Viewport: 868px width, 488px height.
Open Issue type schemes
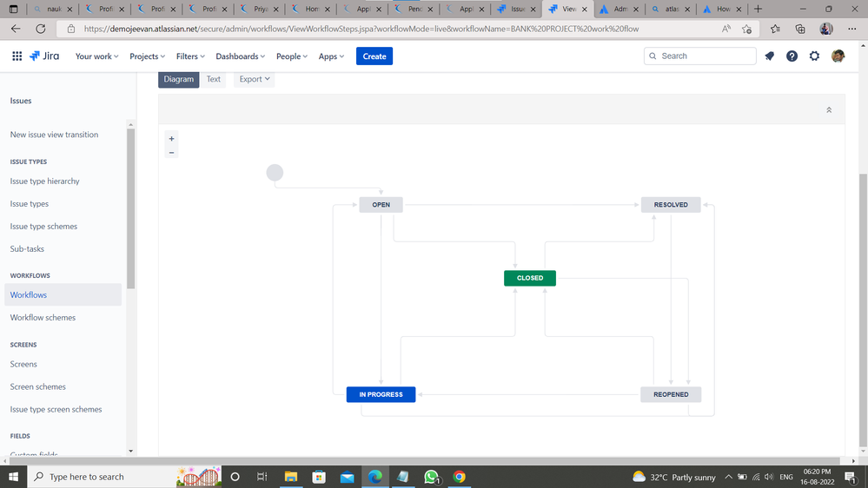pos(43,227)
